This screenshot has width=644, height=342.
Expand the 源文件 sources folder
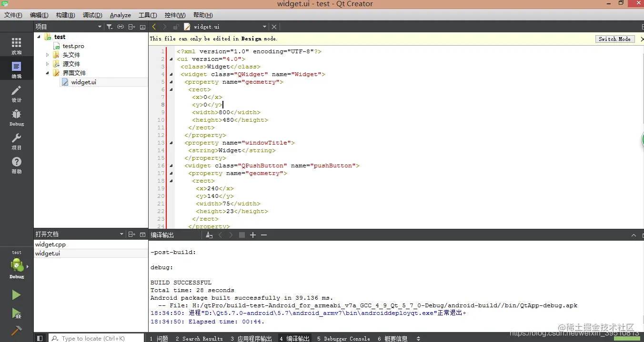[48, 64]
